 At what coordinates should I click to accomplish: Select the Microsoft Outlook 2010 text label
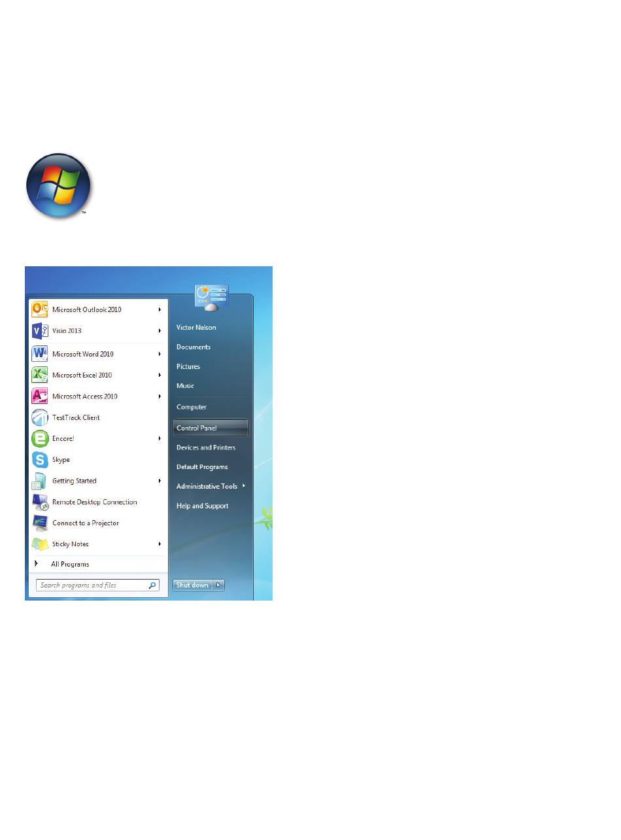click(87, 309)
